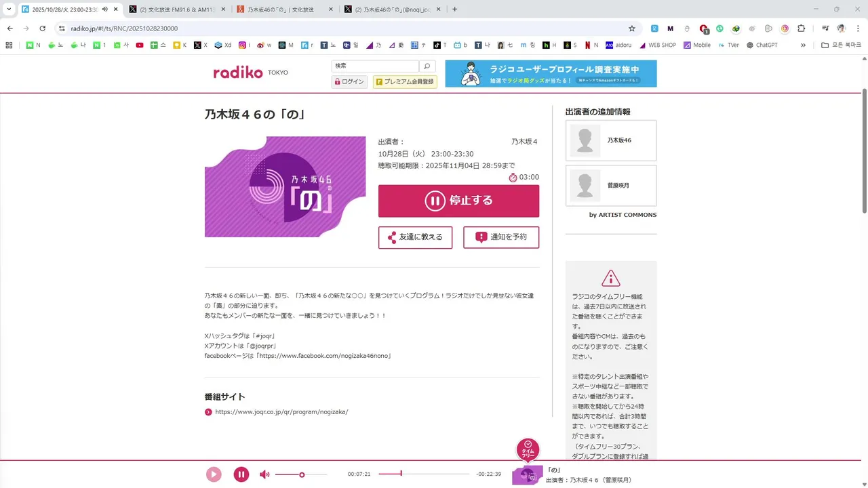
Task: Open the Xd bookmark
Action: [223, 45]
